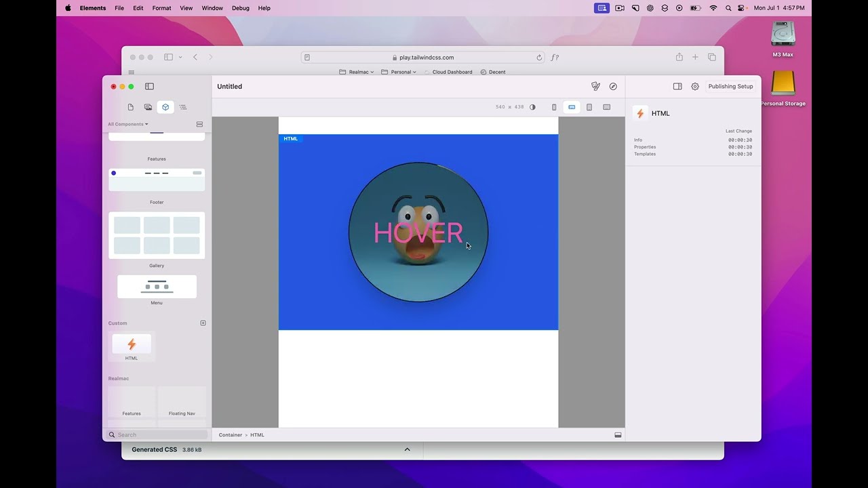Select the Menu component thumbnail
This screenshot has height=488, width=868.
[x=157, y=287]
